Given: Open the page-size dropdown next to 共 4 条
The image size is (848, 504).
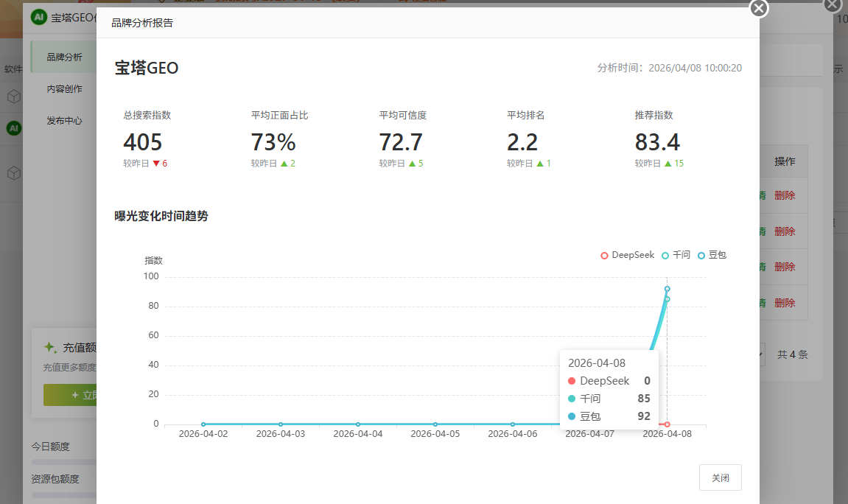Looking at the screenshot, I should click(761, 355).
